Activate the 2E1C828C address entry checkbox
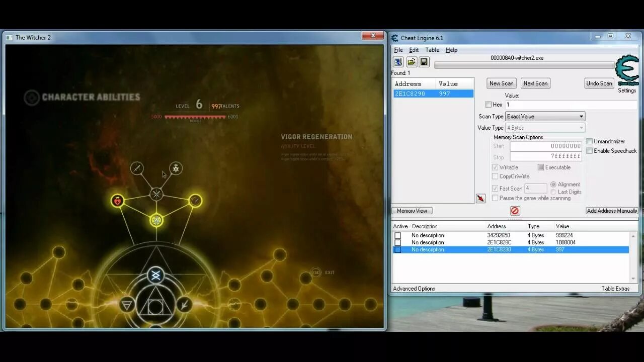The image size is (644, 362). 397,242
